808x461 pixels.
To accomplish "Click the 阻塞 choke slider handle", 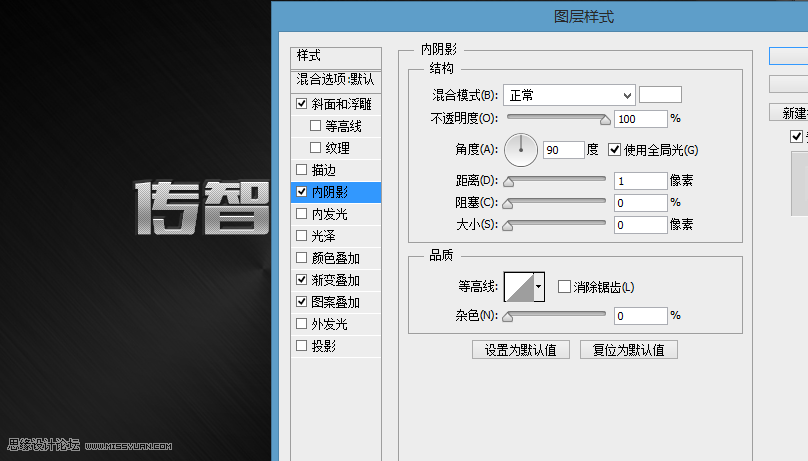I will [508, 204].
